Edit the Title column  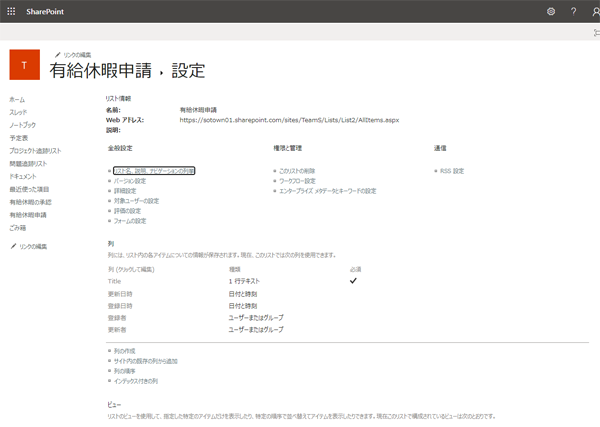114,281
